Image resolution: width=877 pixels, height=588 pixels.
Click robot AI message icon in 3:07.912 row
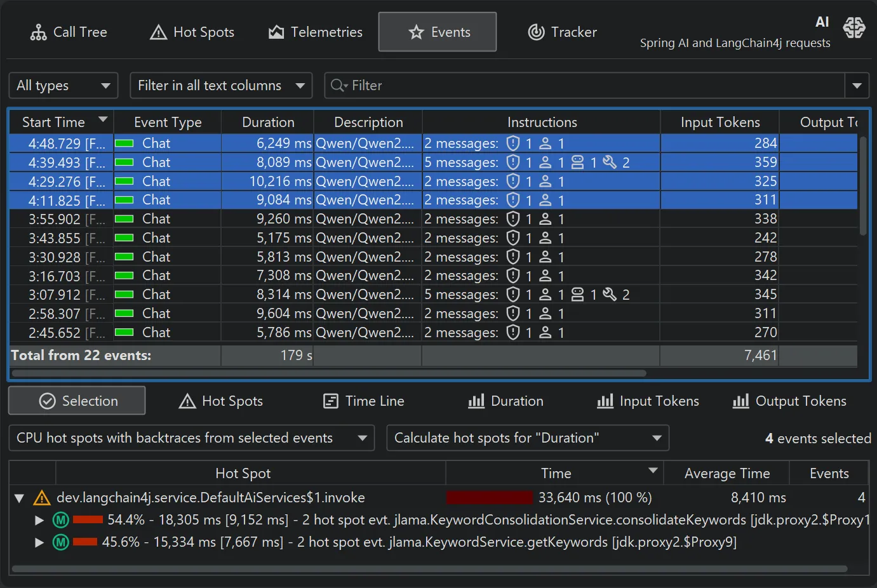tap(577, 294)
